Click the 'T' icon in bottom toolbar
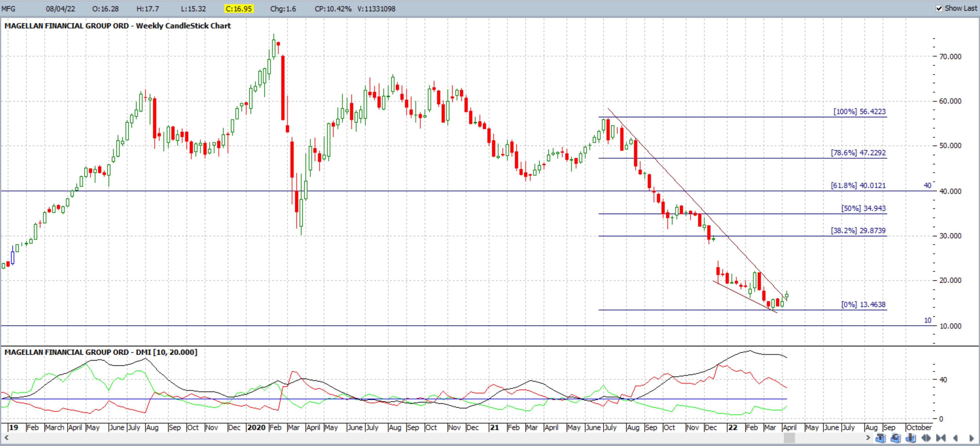The height and width of the screenshot is (446, 980). point(881,438)
